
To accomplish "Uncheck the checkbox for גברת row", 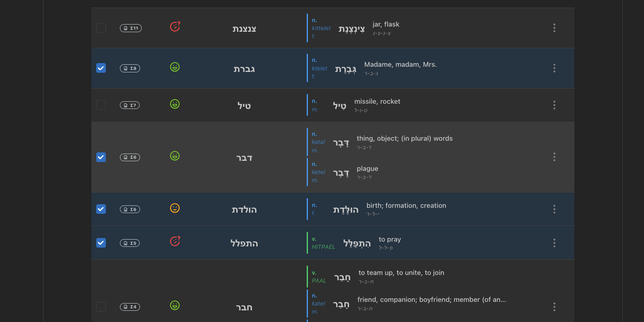I will point(101,68).
